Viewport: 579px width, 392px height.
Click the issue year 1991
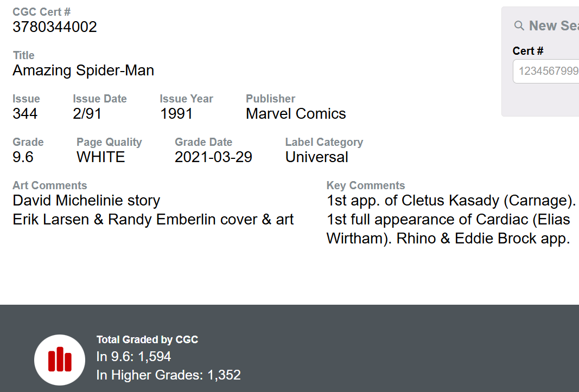click(x=176, y=114)
